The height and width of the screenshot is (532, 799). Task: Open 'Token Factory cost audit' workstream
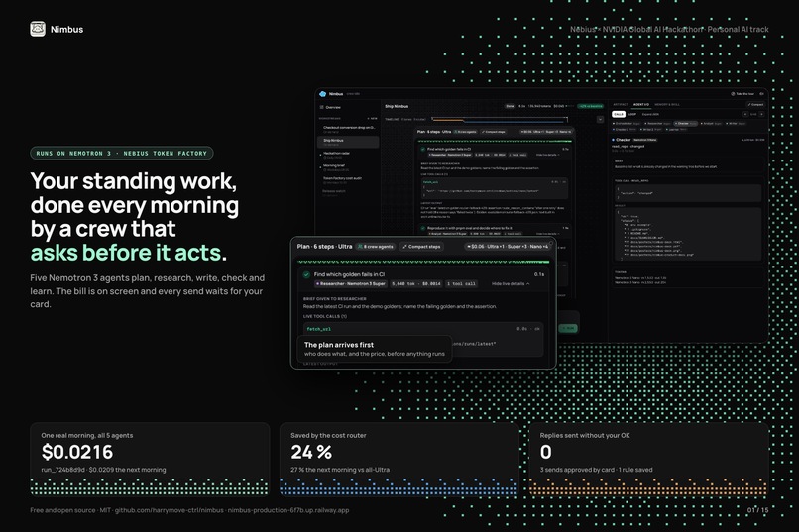(349, 180)
